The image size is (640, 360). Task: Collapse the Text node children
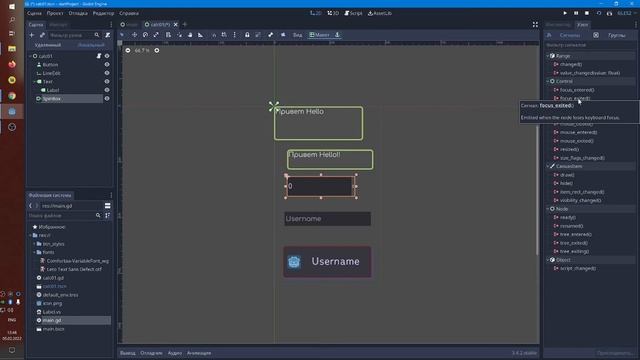(x=34, y=82)
